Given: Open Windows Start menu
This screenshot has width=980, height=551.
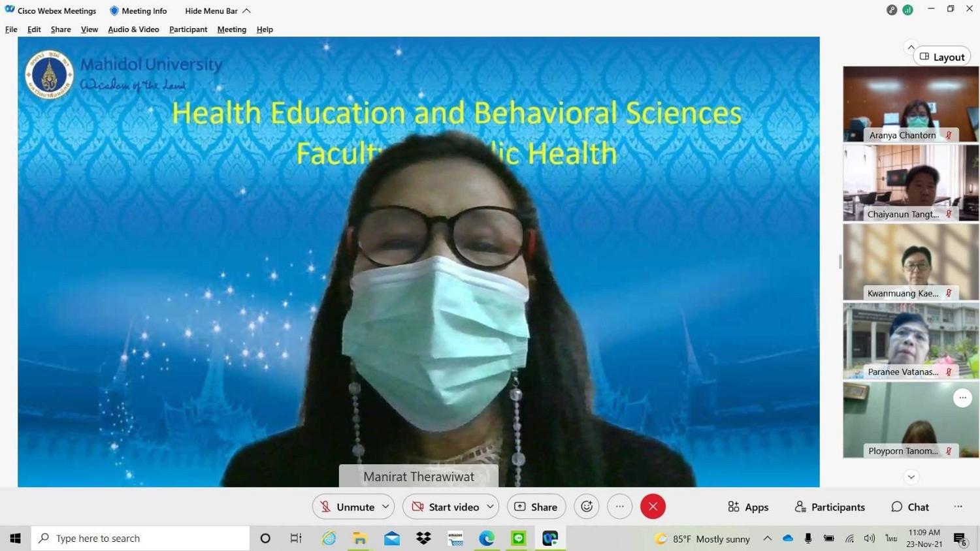Looking at the screenshot, I should (15, 539).
